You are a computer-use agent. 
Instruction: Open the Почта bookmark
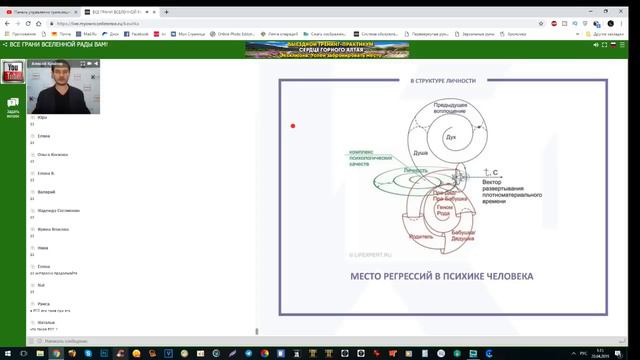61,34
